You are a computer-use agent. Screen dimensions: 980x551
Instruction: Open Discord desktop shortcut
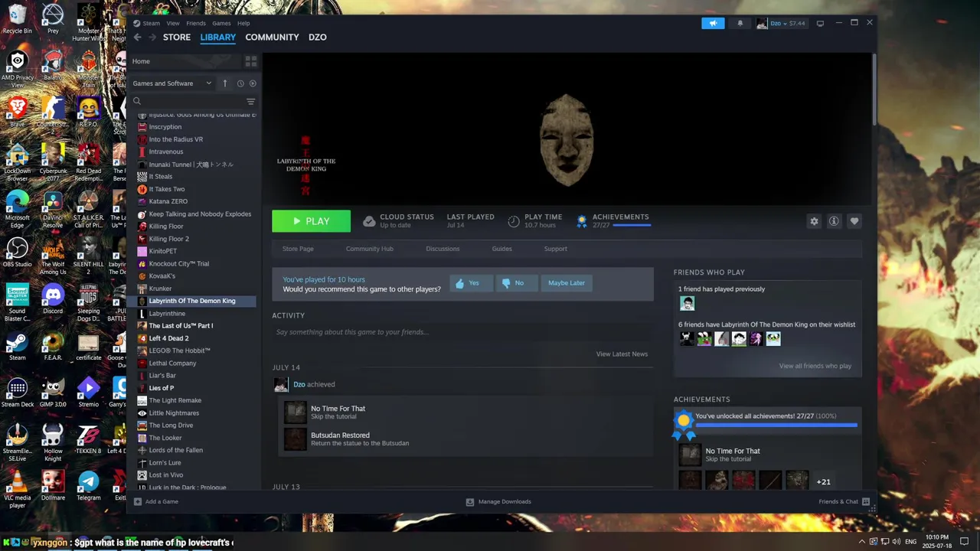click(x=53, y=298)
